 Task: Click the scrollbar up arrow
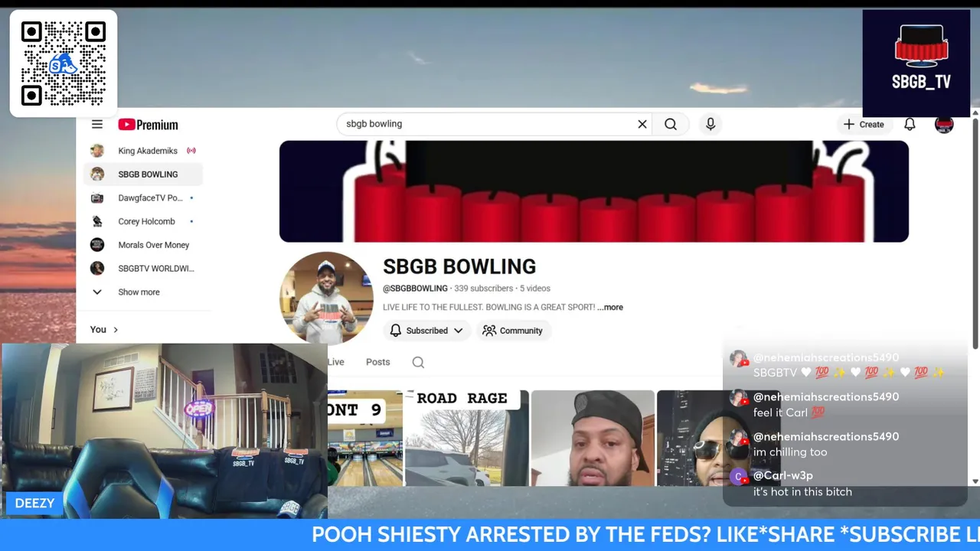975,113
